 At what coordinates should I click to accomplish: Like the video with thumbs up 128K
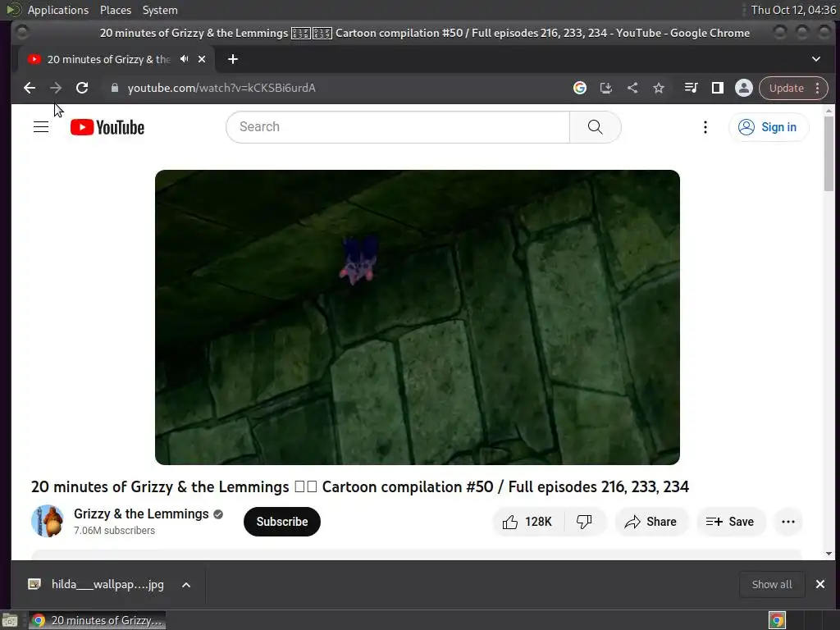point(527,522)
